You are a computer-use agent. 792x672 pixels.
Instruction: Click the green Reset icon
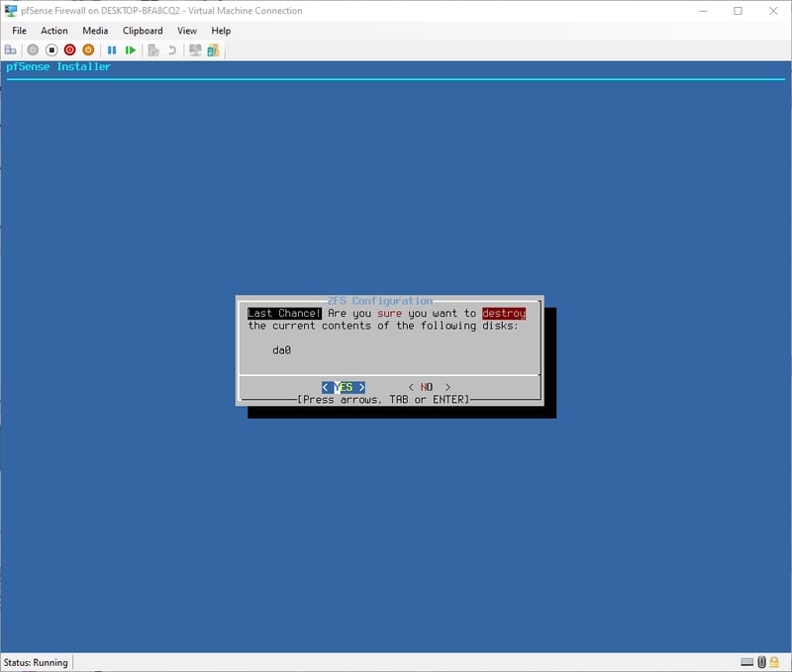point(131,49)
